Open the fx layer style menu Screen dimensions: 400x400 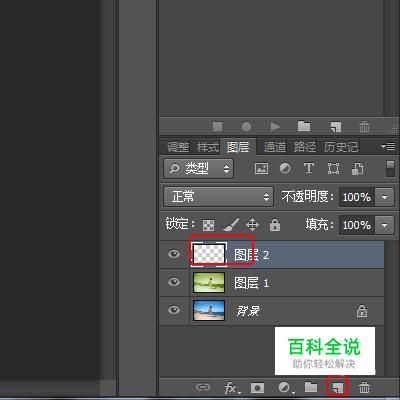tap(232, 388)
